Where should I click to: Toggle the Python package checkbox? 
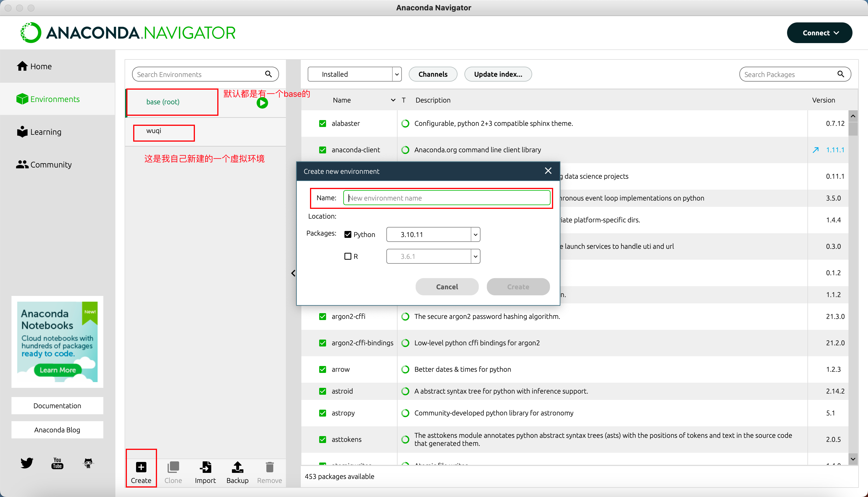(x=348, y=234)
